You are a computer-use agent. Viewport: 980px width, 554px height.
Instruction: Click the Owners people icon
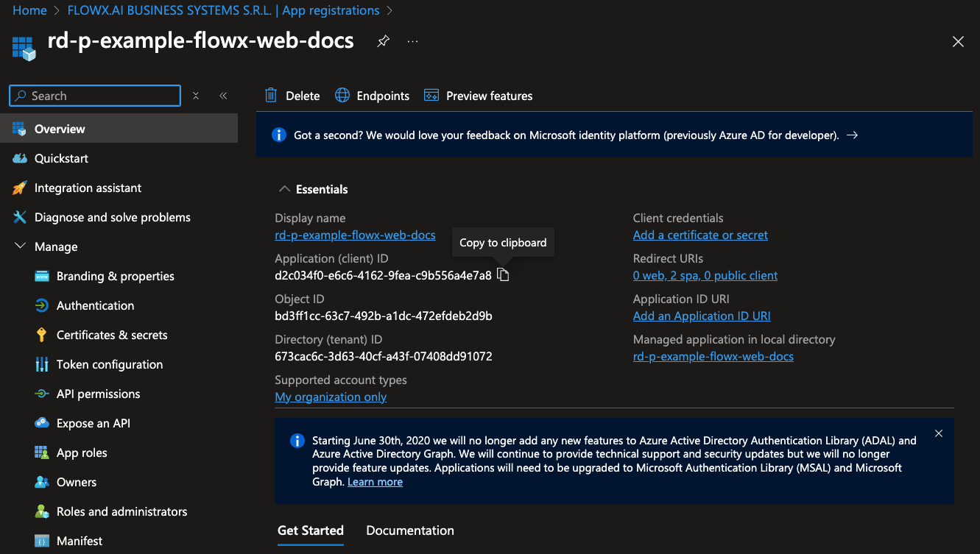tap(42, 482)
